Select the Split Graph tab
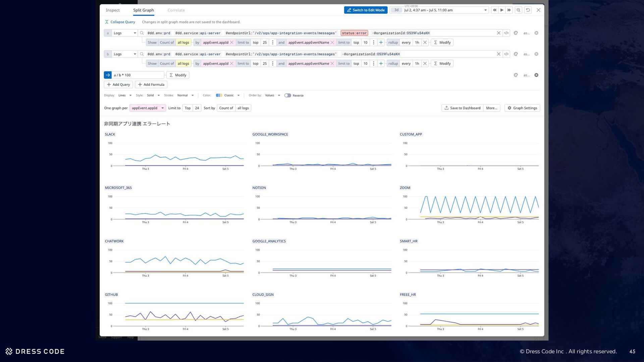 pyautogui.click(x=144, y=10)
